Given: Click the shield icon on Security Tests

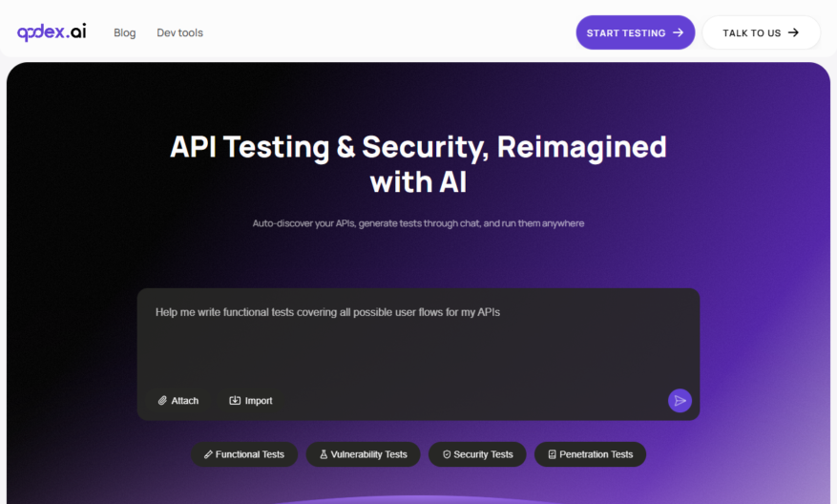Looking at the screenshot, I should click(447, 454).
